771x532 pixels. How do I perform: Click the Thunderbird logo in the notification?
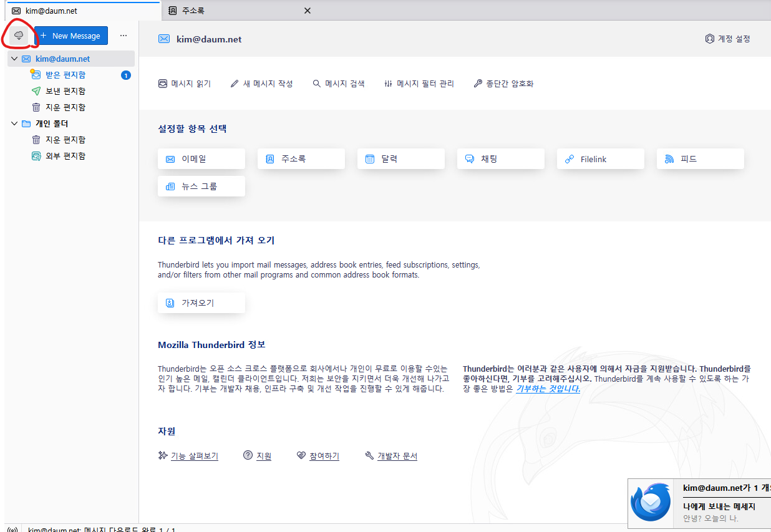tap(651, 503)
